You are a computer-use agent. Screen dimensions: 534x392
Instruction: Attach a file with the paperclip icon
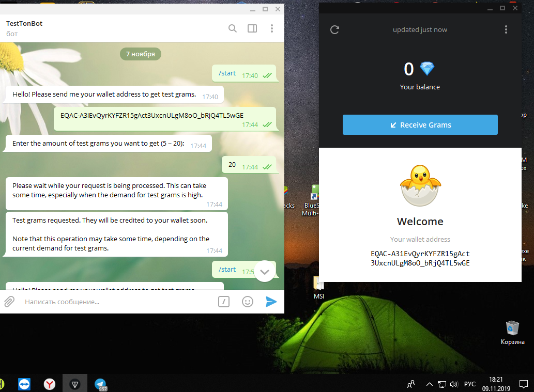(9, 302)
